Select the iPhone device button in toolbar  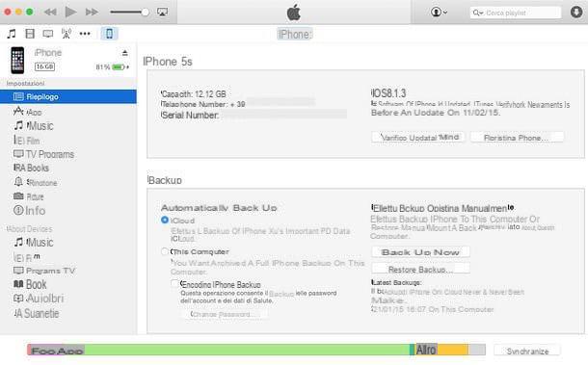[x=109, y=34]
